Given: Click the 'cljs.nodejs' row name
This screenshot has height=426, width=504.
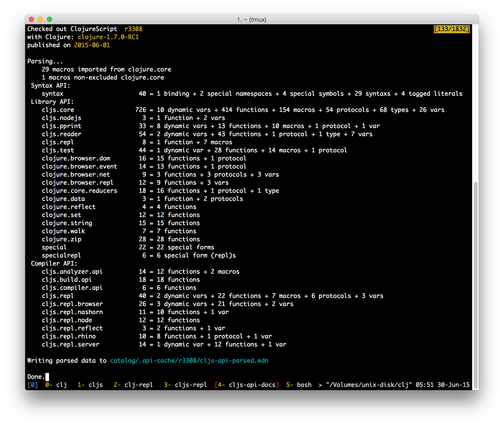Looking at the screenshot, I should click(x=61, y=118).
